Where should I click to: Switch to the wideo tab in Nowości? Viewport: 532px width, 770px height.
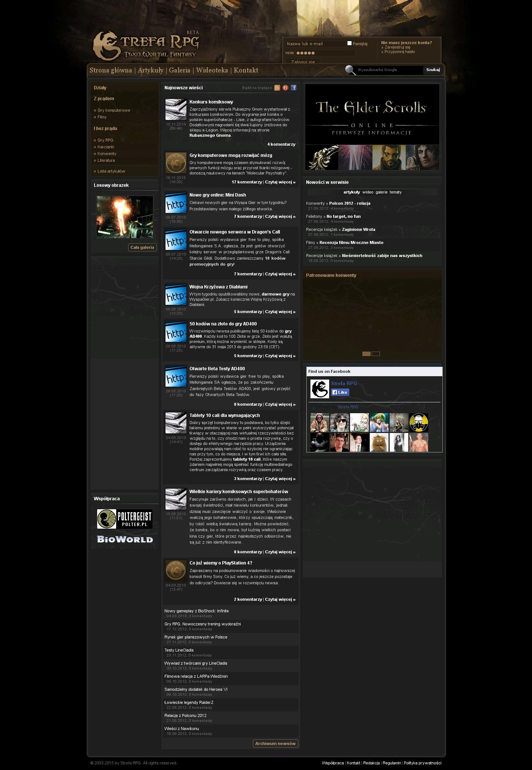pos(368,192)
